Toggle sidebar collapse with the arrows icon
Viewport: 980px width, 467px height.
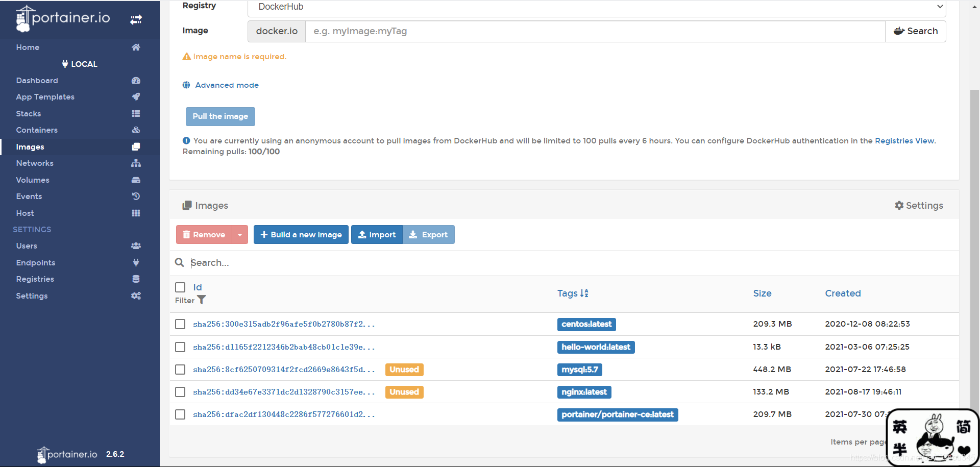click(136, 20)
